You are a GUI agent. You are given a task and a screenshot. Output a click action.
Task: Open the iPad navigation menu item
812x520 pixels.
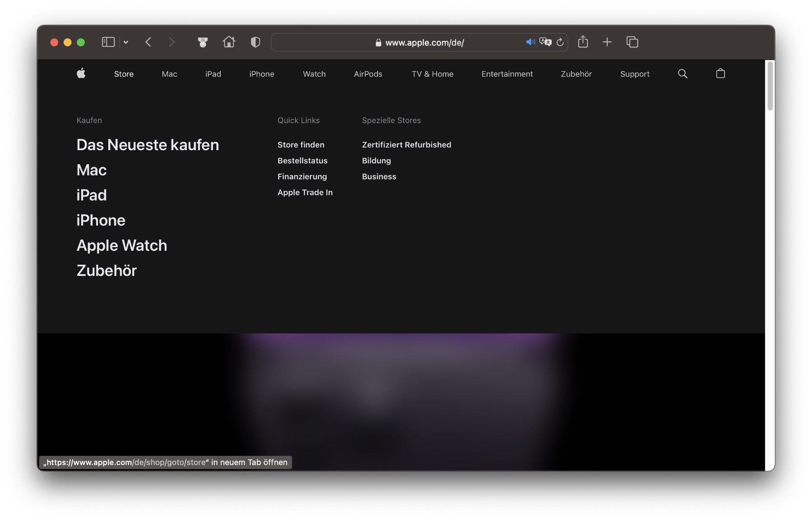click(213, 74)
